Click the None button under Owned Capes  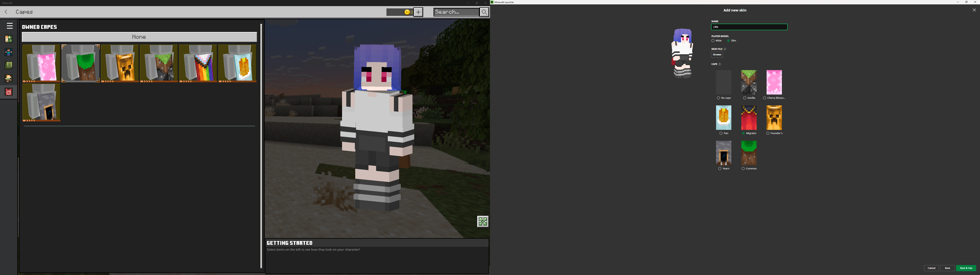pos(139,37)
